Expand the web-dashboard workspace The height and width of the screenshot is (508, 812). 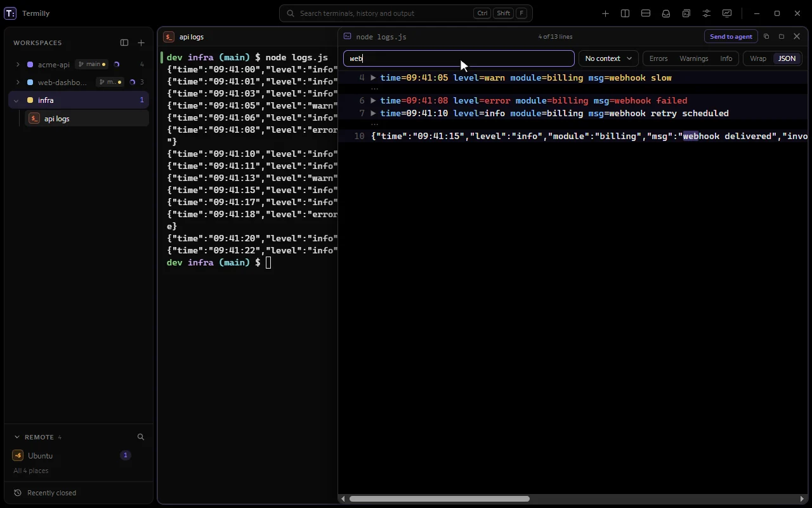[17, 83]
